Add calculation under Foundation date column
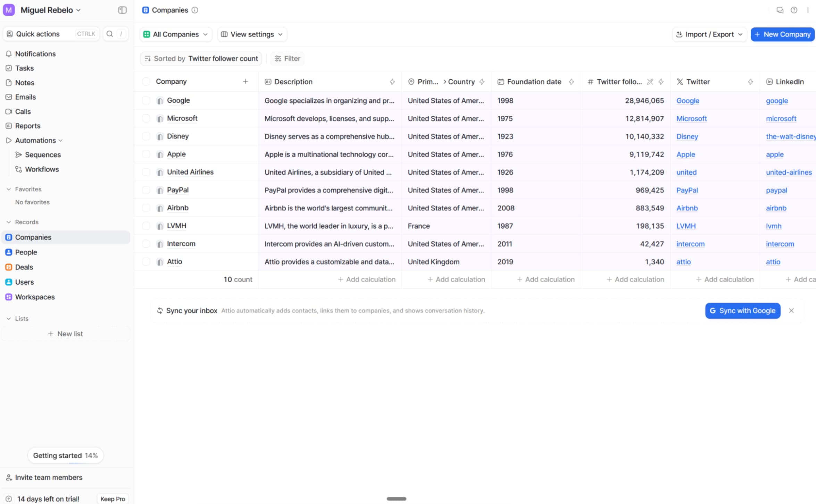This screenshot has height=504, width=816. click(x=546, y=279)
